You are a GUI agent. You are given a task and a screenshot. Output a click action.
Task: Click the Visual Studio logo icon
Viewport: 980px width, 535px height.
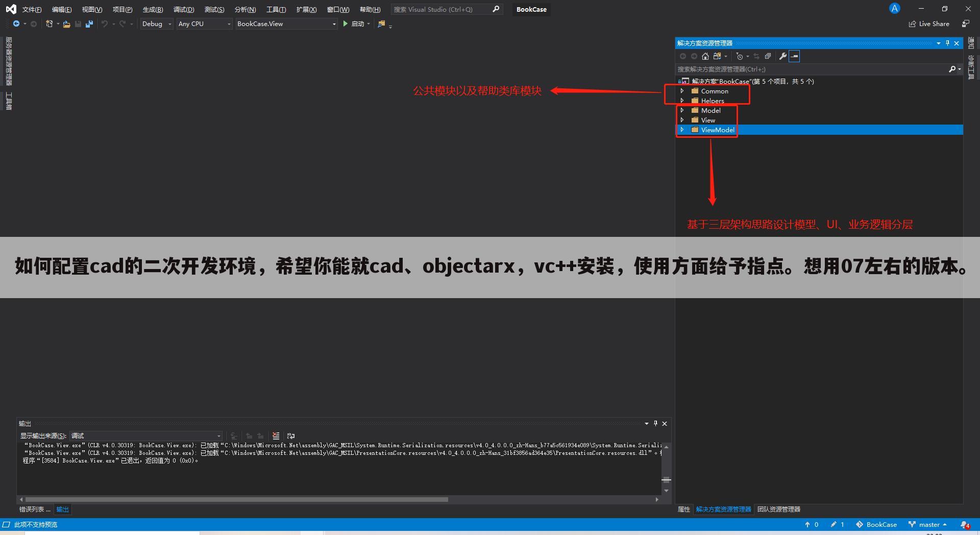pyautogui.click(x=11, y=9)
